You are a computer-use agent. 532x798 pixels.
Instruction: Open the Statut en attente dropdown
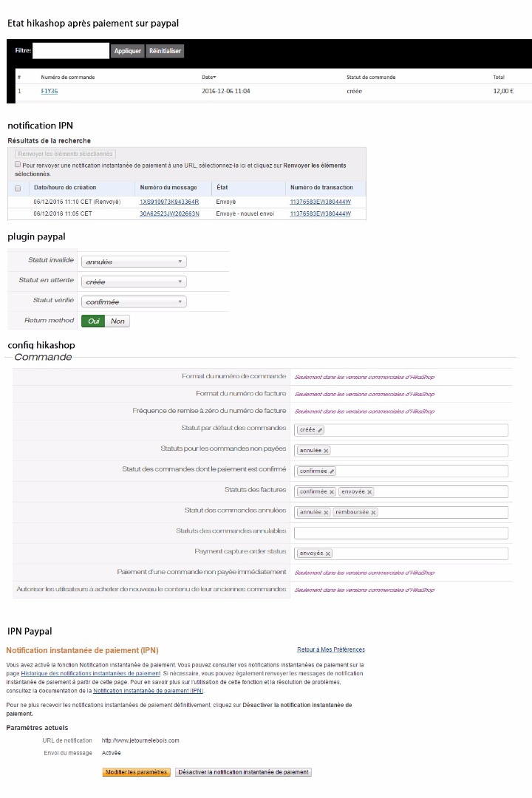pos(133,282)
